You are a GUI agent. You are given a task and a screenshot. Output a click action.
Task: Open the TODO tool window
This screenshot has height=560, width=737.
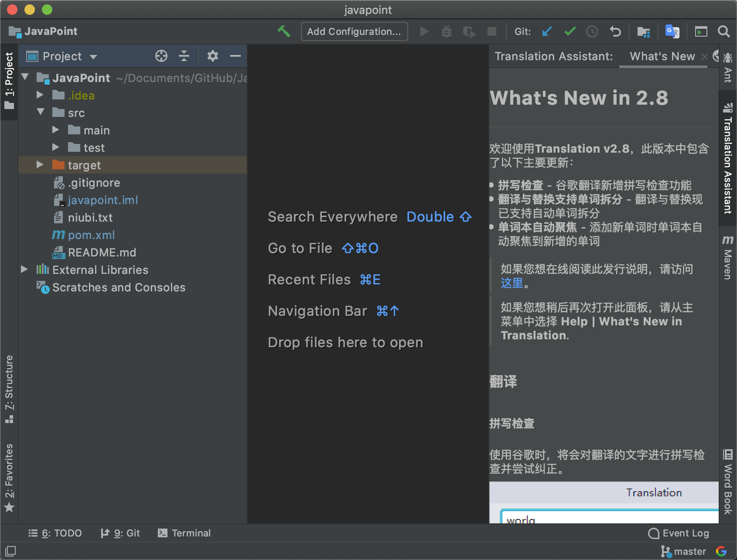(55, 533)
